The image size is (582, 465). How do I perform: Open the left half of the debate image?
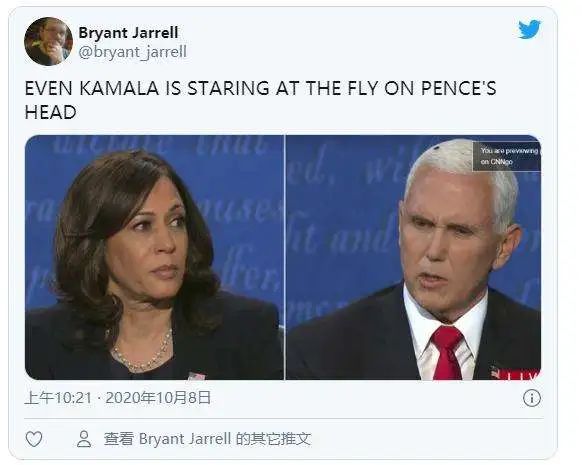click(x=154, y=257)
